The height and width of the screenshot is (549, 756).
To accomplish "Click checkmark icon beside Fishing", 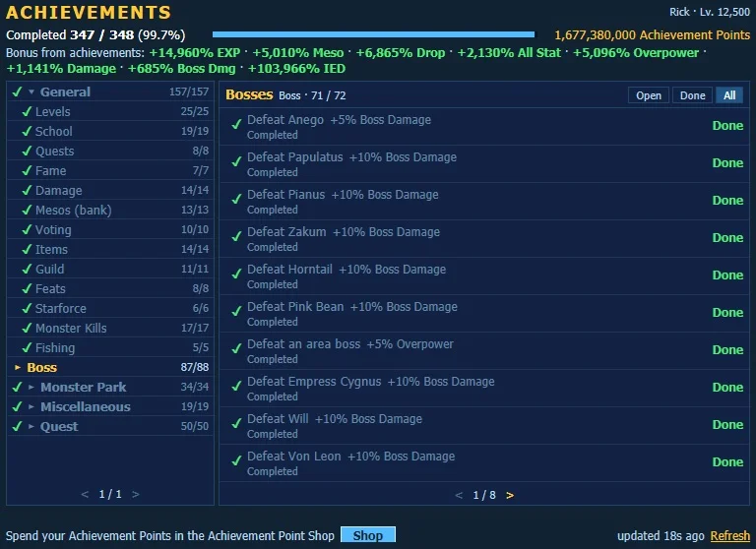I will click(27, 347).
